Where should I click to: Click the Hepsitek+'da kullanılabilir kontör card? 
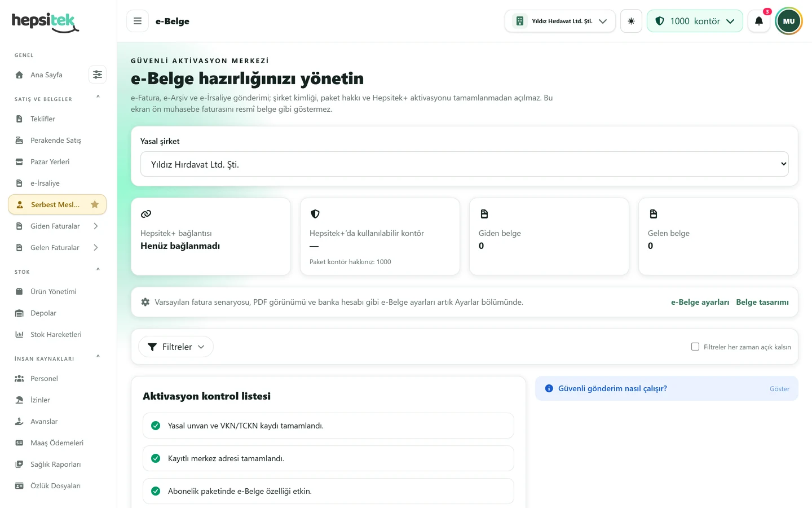point(380,237)
